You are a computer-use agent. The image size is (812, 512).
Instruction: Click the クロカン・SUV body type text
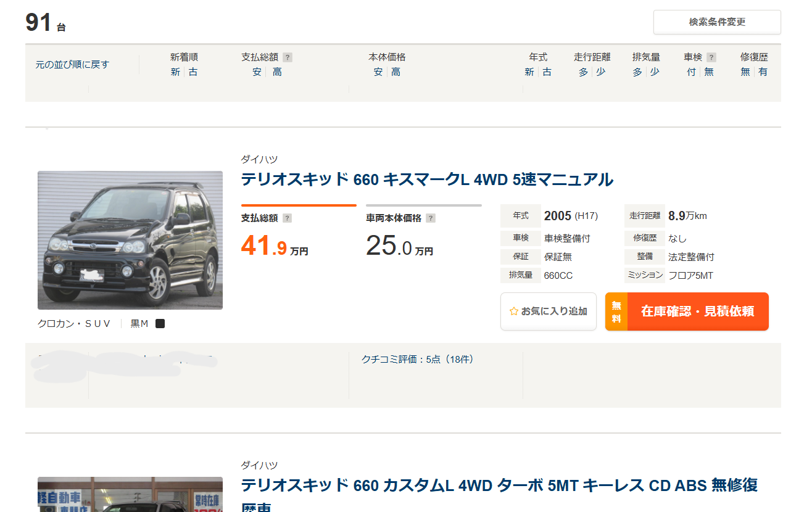pos(74,323)
